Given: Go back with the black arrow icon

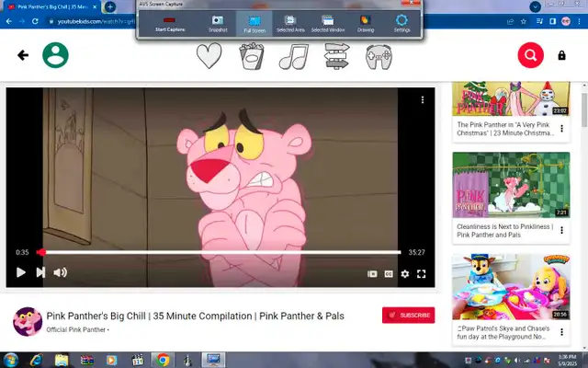Looking at the screenshot, I should [23, 55].
